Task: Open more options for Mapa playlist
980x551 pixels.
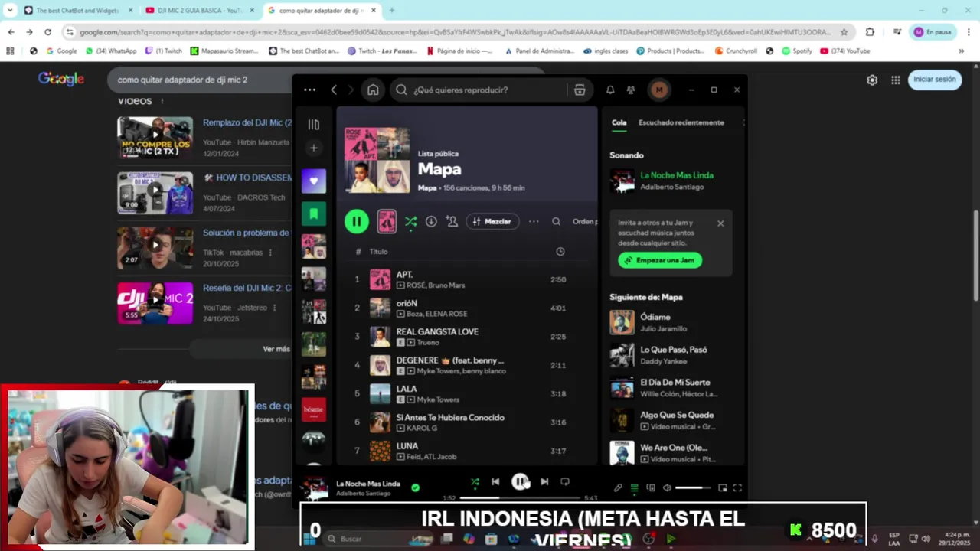Action: 534,221
